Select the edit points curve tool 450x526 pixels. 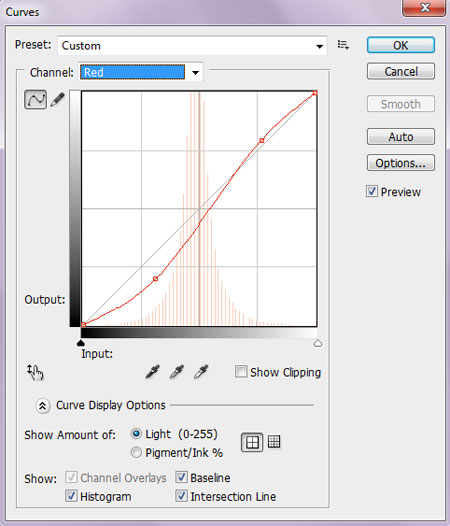tap(35, 99)
